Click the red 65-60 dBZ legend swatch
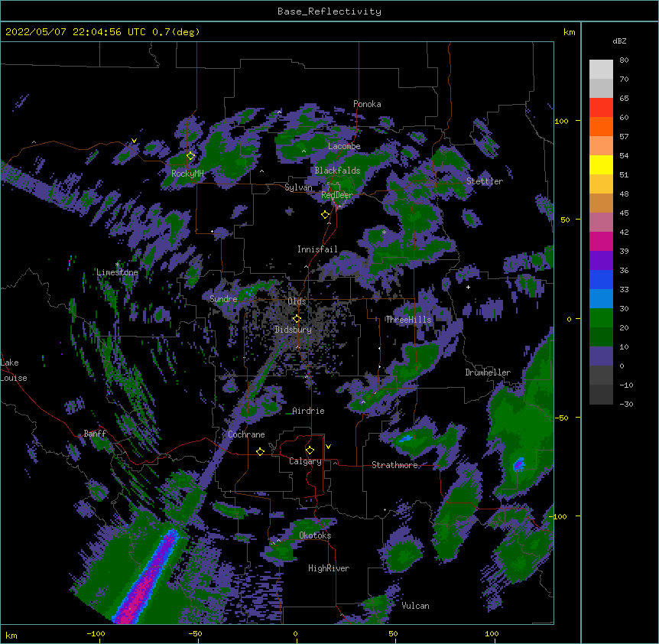The image size is (659, 644). (x=601, y=108)
